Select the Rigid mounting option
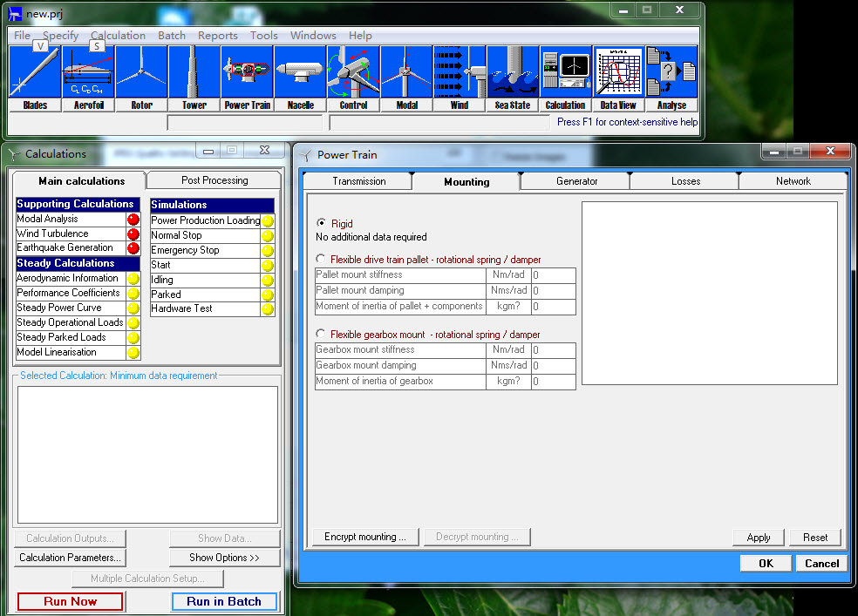Viewport: 858px width, 616px height. (x=321, y=223)
